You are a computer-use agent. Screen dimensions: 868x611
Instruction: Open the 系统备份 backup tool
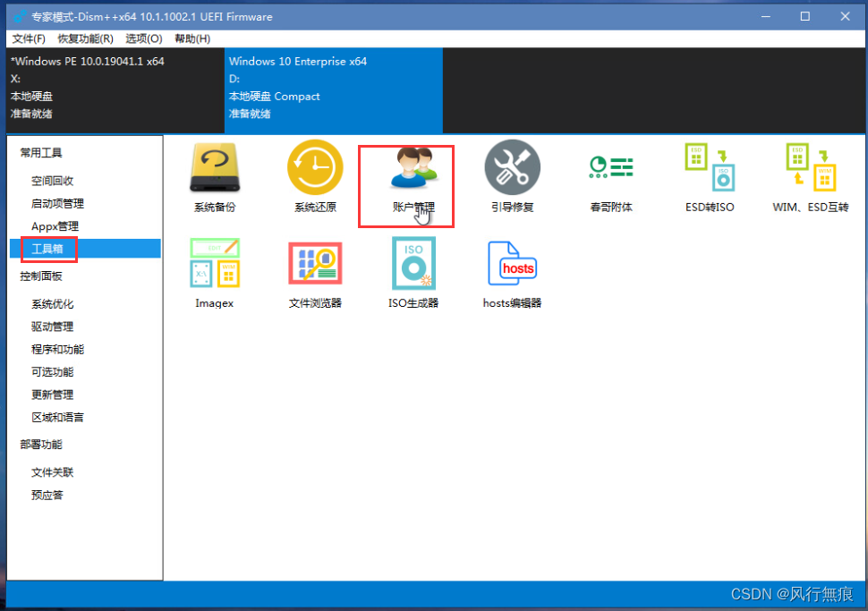coord(215,177)
